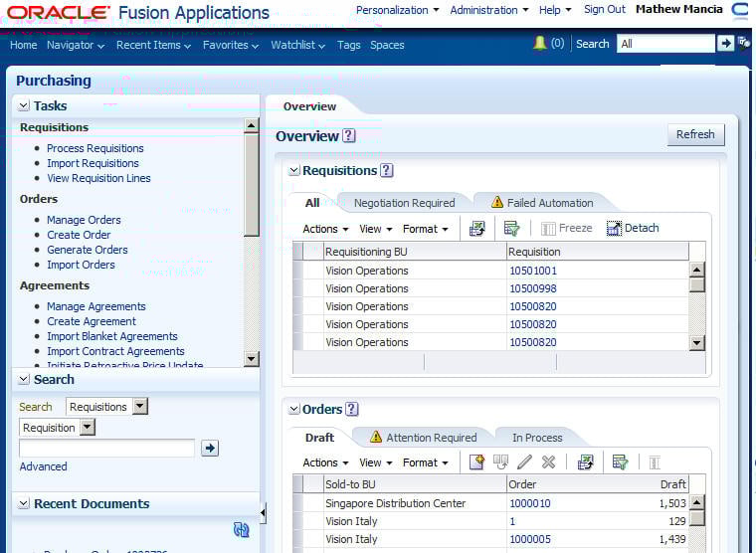Image resolution: width=756 pixels, height=553 pixels.
Task: Click Export to Excel icon in Requisitions toolbar
Action: click(x=477, y=228)
